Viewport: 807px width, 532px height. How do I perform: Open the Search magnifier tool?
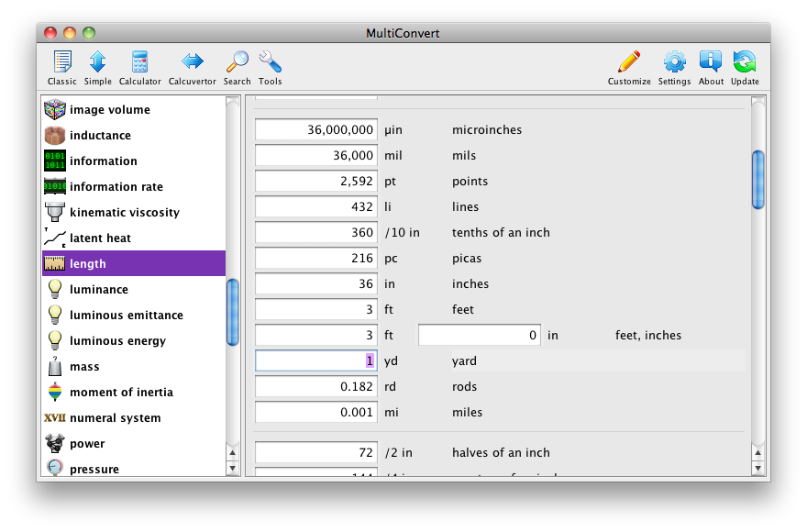tap(238, 68)
